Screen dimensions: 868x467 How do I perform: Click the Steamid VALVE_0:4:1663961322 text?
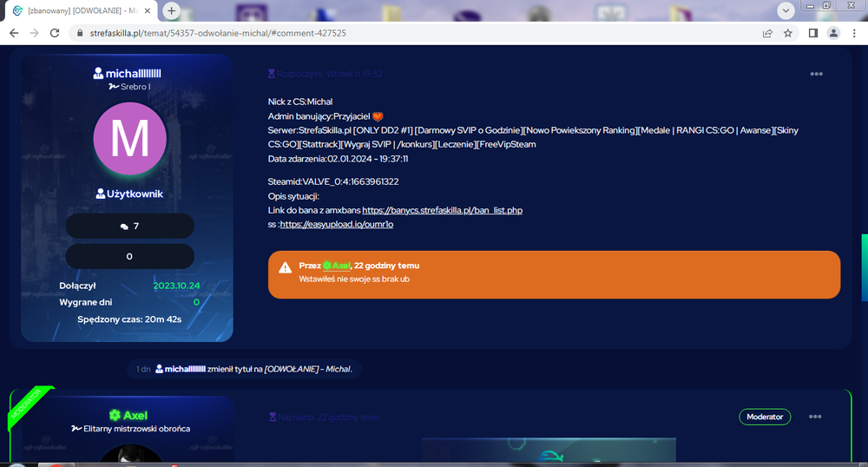tap(333, 181)
